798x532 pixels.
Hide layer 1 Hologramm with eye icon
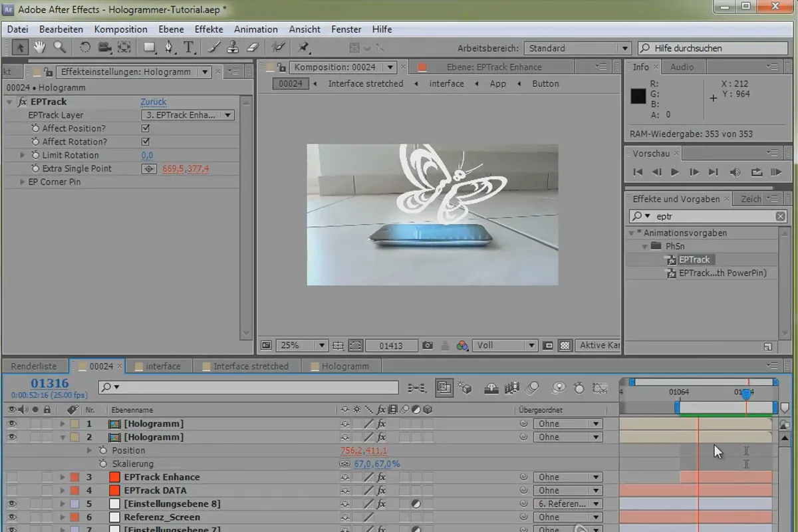point(11,424)
